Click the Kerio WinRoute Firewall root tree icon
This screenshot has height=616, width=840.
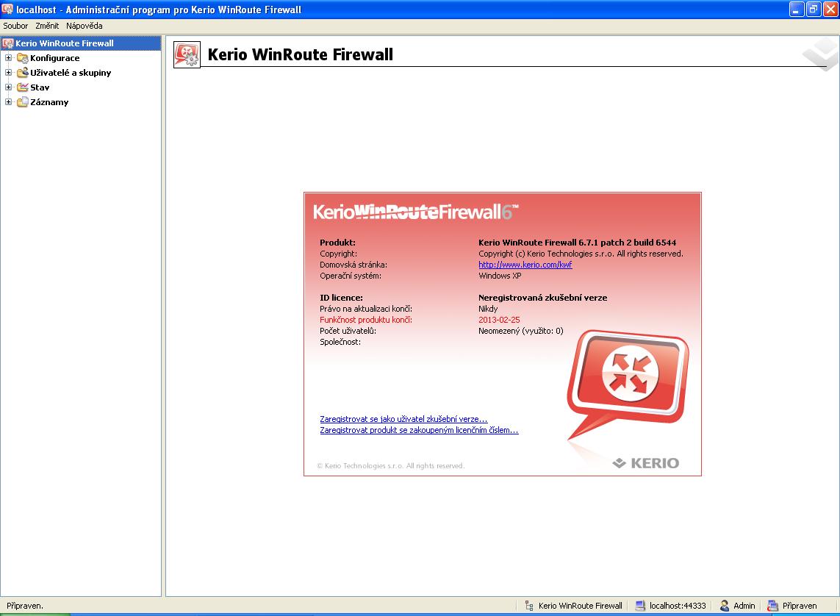click(7, 43)
